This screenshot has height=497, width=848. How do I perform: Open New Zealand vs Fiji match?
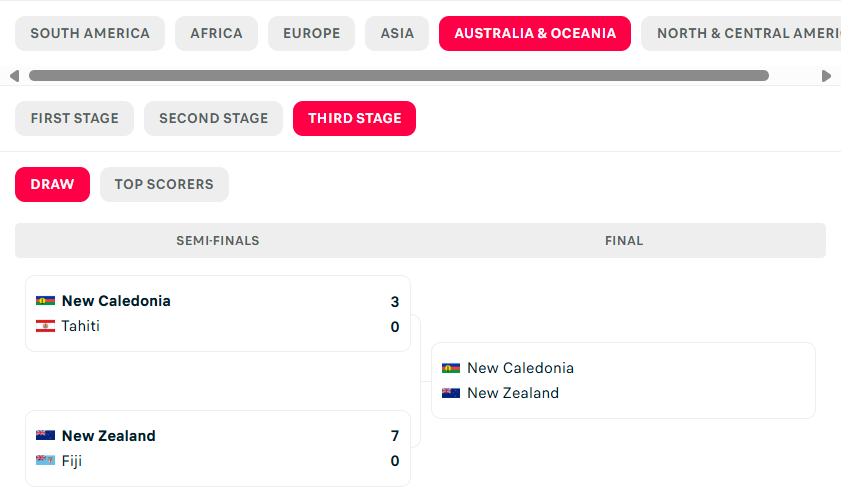218,448
